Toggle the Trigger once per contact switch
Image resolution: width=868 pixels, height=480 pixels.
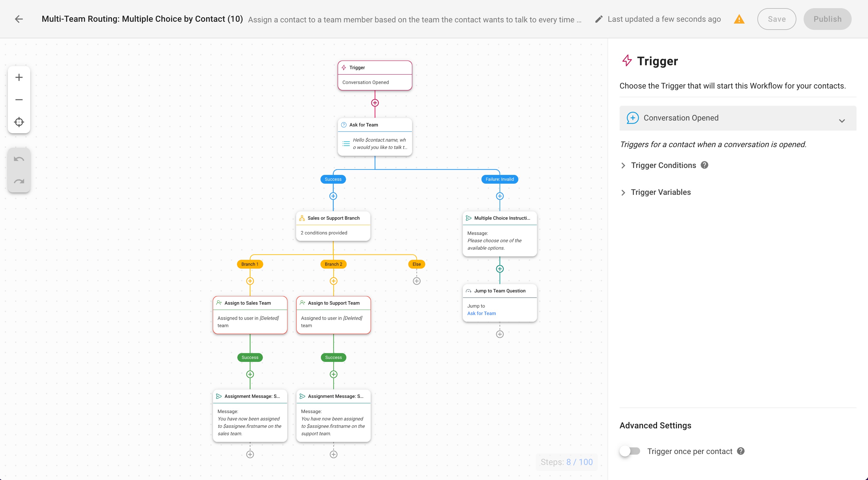click(x=630, y=451)
